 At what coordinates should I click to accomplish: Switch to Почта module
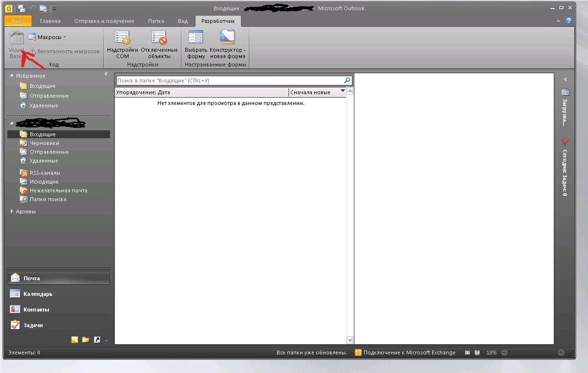[x=59, y=278]
